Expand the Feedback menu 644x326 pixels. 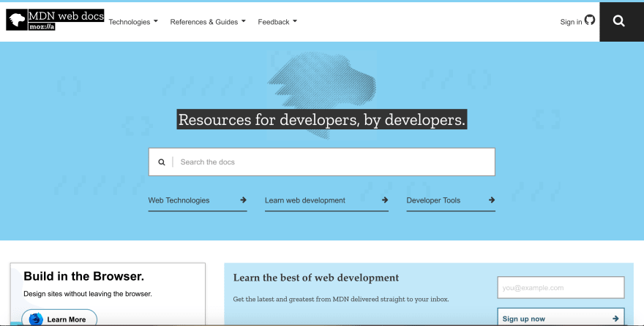[277, 22]
